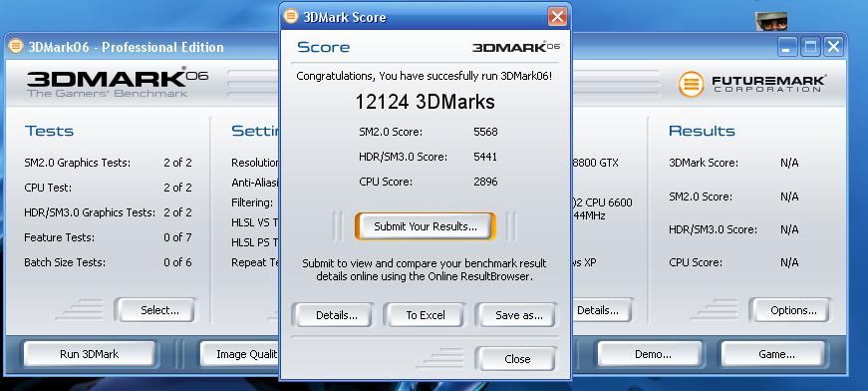Click Run 3DMark button
Image resolution: width=868 pixels, height=391 pixels.
click(89, 354)
